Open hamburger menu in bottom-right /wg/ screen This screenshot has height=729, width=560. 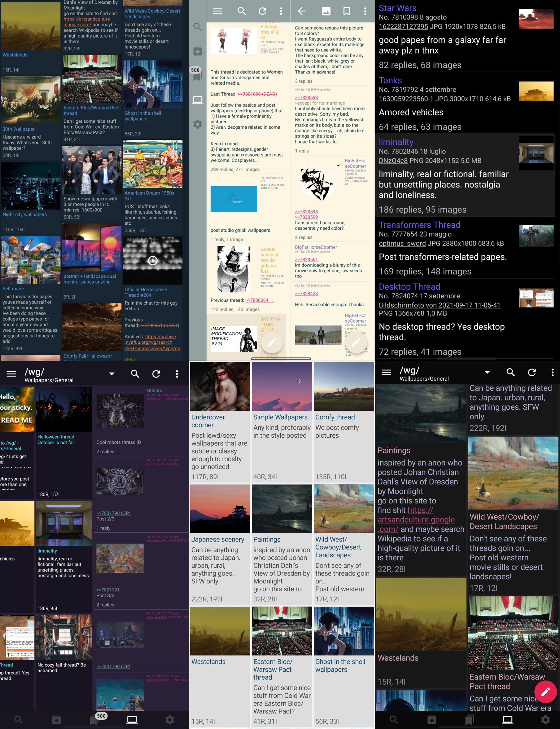pos(386,372)
